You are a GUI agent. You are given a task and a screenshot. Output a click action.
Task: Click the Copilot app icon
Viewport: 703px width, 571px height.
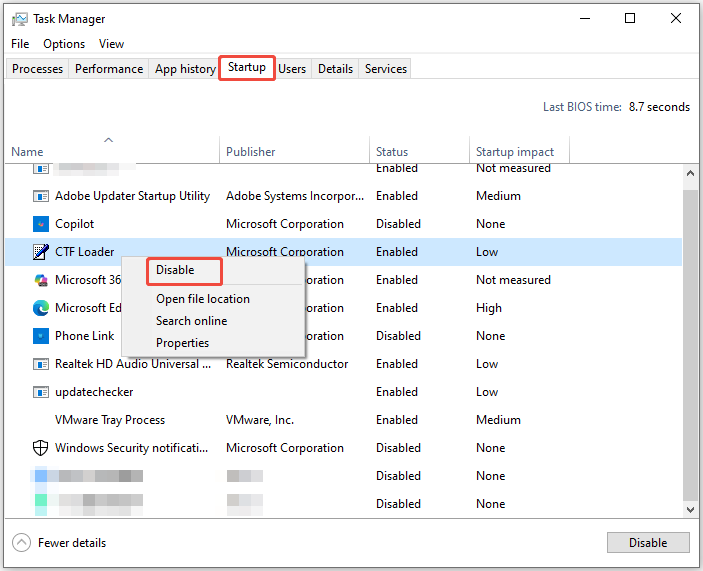point(41,224)
